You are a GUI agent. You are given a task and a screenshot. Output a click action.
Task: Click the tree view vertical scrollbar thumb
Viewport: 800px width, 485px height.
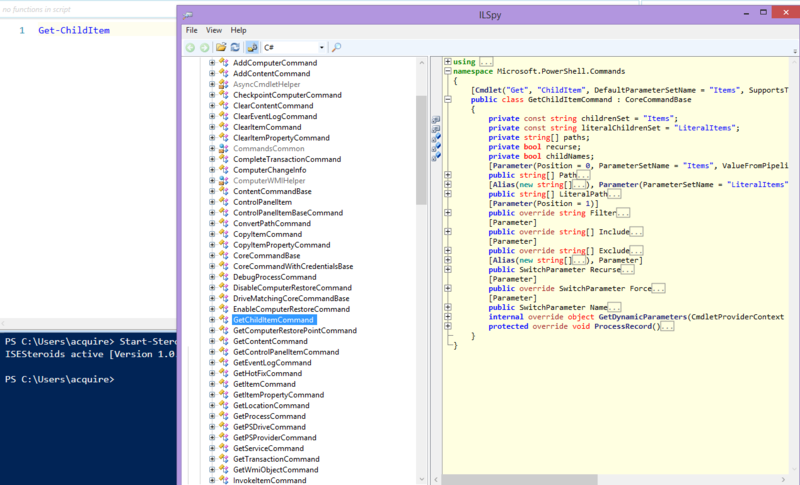(x=421, y=150)
